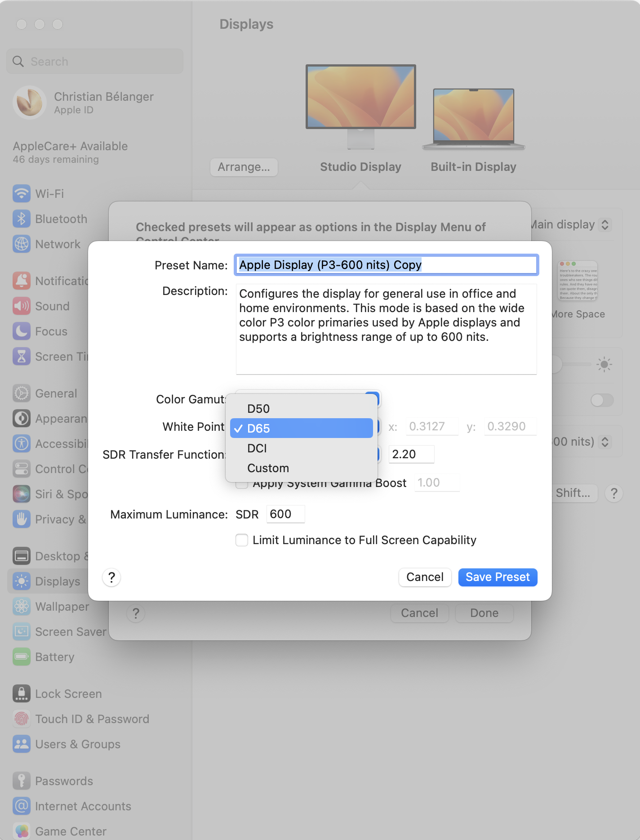Open Touch ID fingerprint icon
The height and width of the screenshot is (840, 640).
tap(22, 719)
